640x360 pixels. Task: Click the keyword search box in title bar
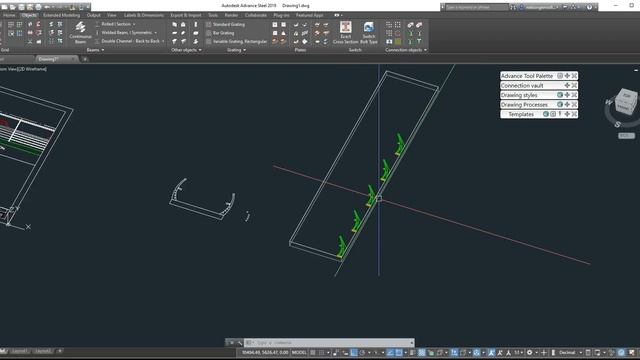click(x=476, y=7)
